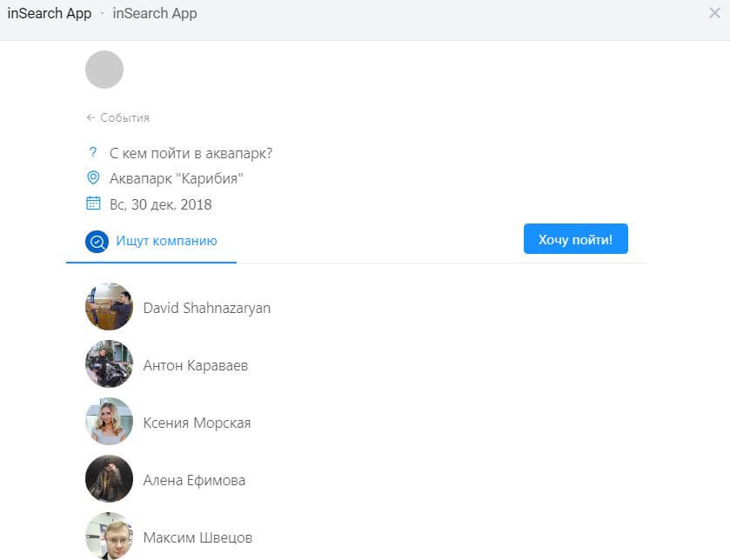
Task: Open Алена Ефимова avatar photo
Action: pos(109,478)
